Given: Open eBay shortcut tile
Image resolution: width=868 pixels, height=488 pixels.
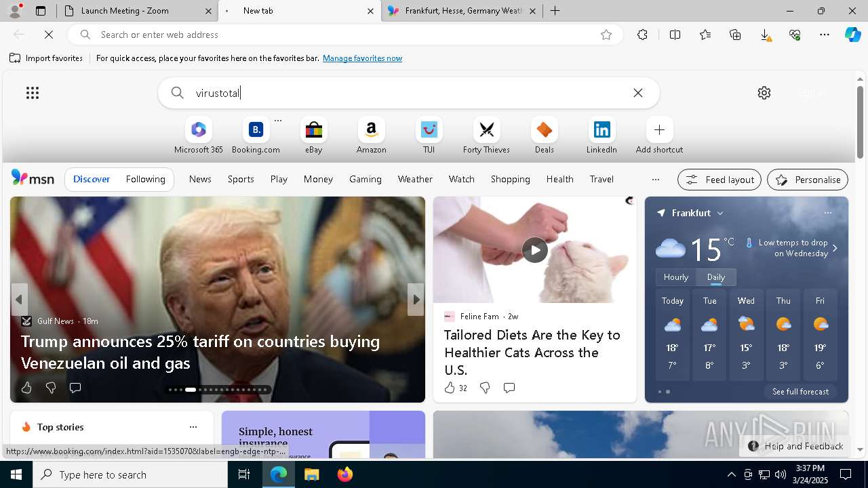Looking at the screenshot, I should (313, 136).
